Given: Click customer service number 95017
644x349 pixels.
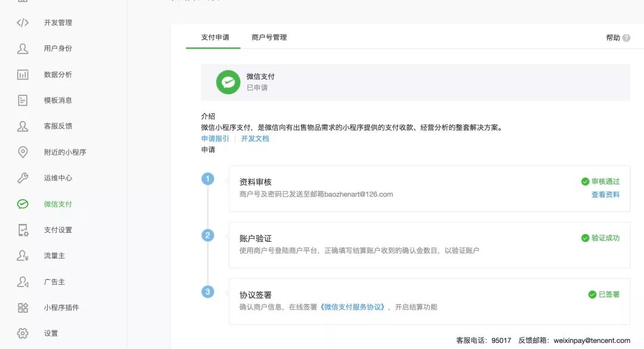Looking at the screenshot, I should [x=501, y=341].
